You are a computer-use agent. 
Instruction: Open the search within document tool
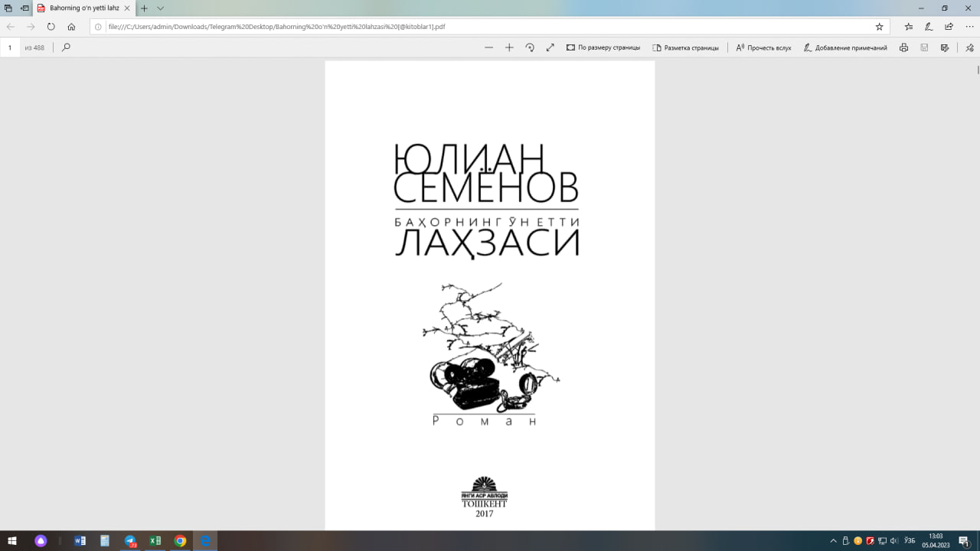[x=65, y=47]
